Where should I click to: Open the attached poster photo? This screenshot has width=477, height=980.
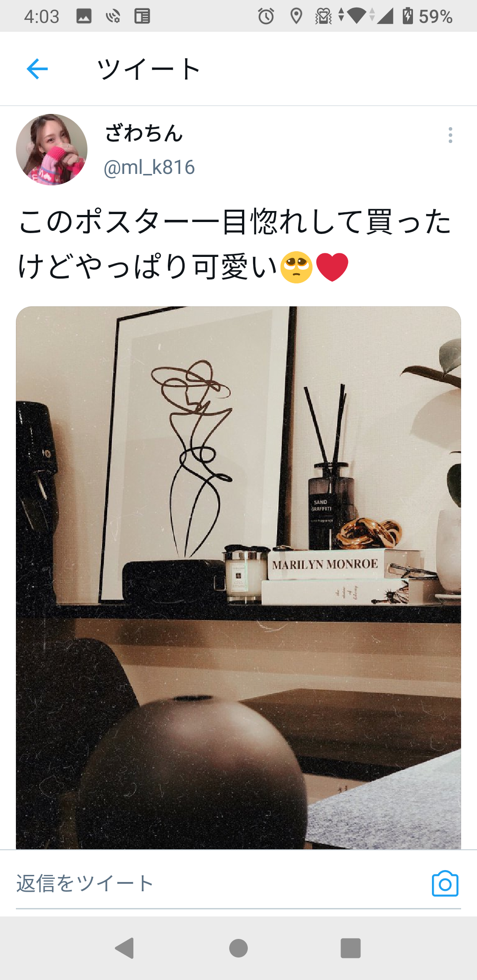pos(238,577)
